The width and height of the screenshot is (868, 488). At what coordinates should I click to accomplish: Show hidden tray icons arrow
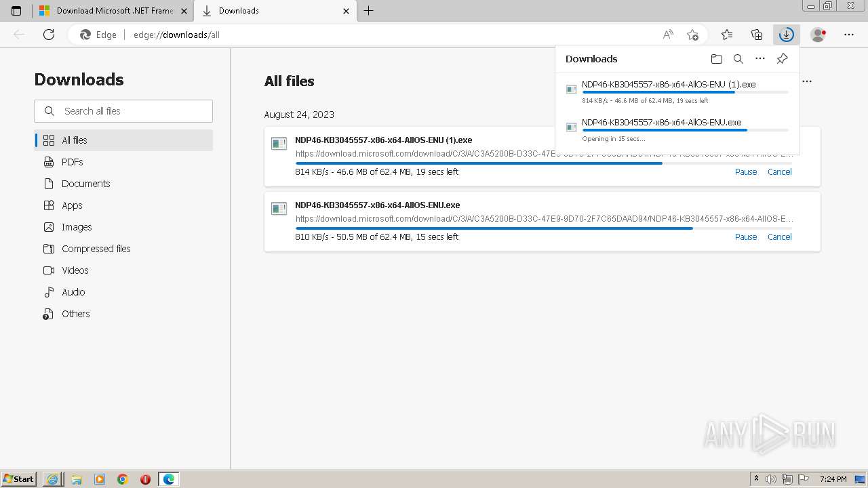756,479
